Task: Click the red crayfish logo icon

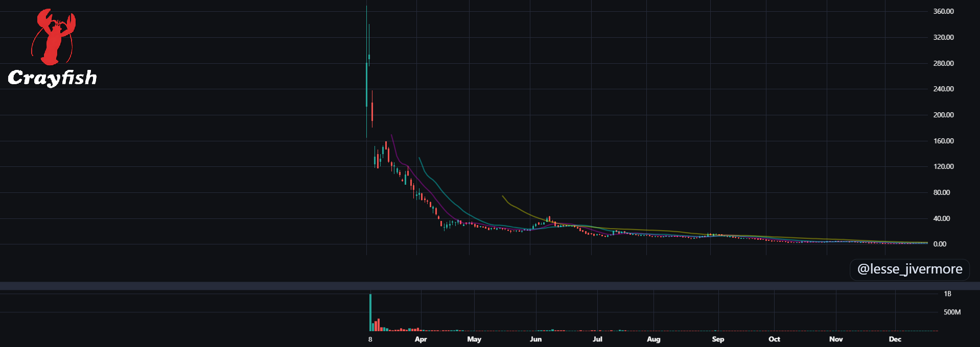Action: 53,37
